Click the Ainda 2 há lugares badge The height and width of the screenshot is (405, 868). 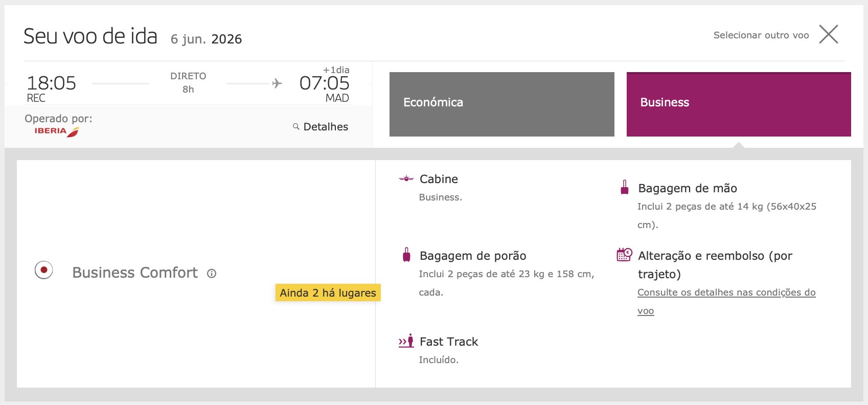(328, 292)
